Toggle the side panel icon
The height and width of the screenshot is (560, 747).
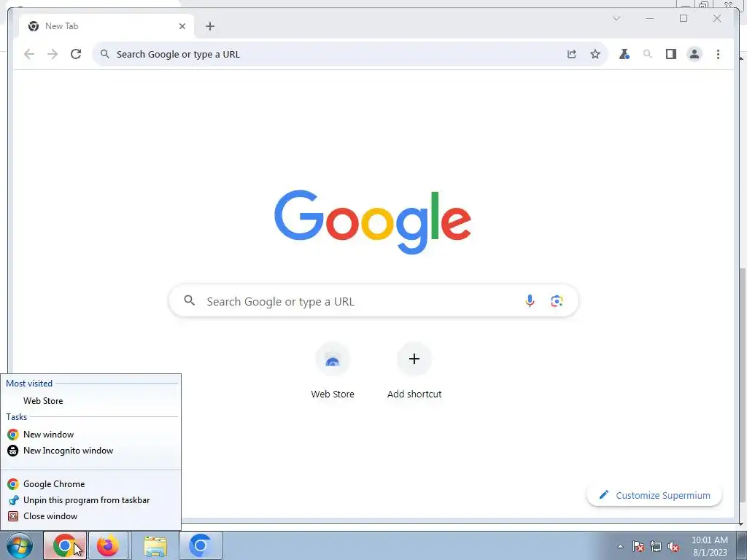[671, 54]
